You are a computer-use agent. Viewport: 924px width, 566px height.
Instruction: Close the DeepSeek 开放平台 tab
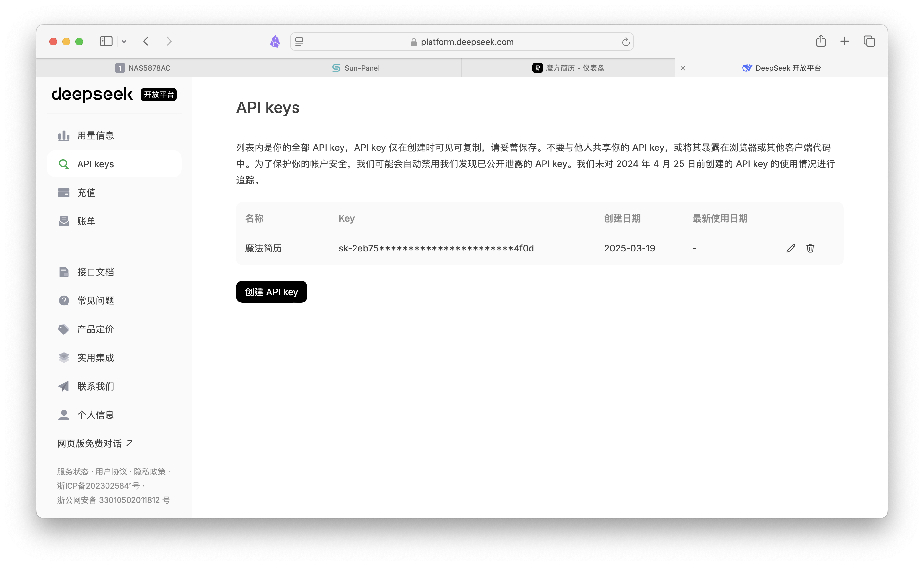click(683, 68)
